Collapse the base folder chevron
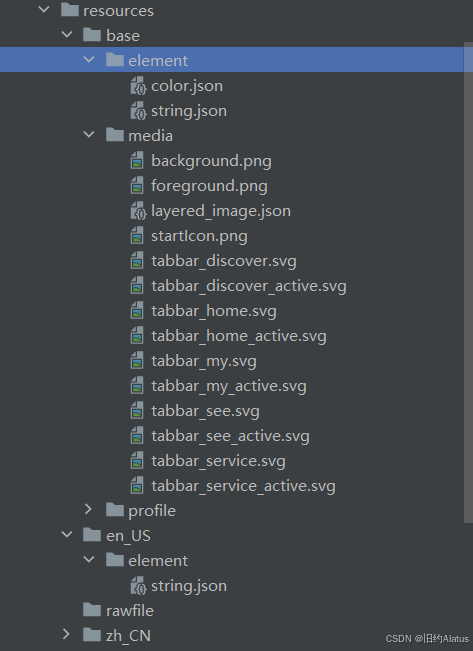The height and width of the screenshot is (651, 473). point(66,35)
